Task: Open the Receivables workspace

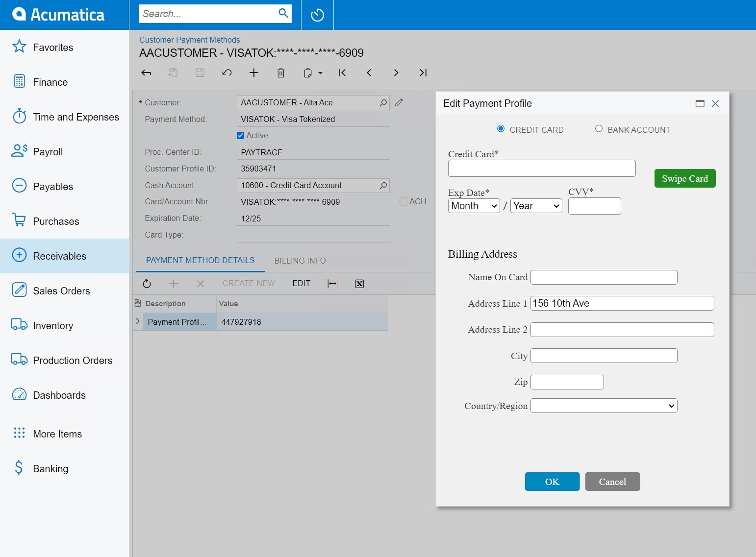Action: click(64, 256)
